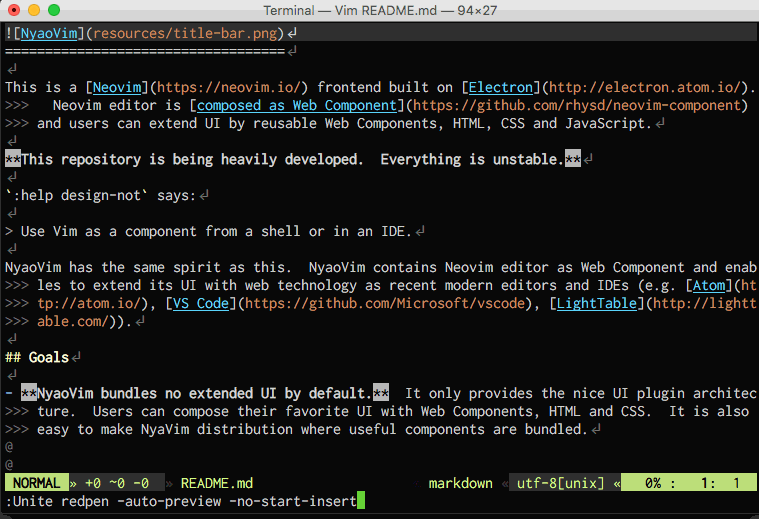
Task: Click the row of equals signs underline
Action: pos(145,51)
